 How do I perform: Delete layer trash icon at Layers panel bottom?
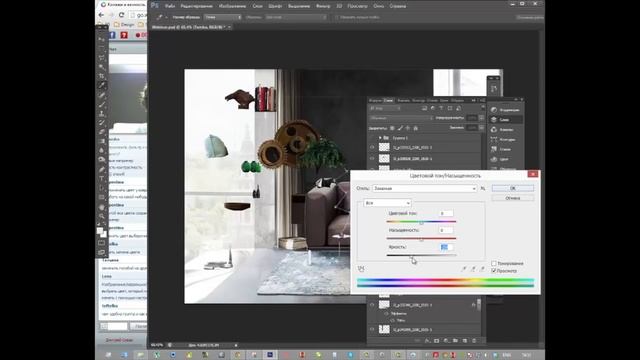pyautogui.click(x=474, y=340)
